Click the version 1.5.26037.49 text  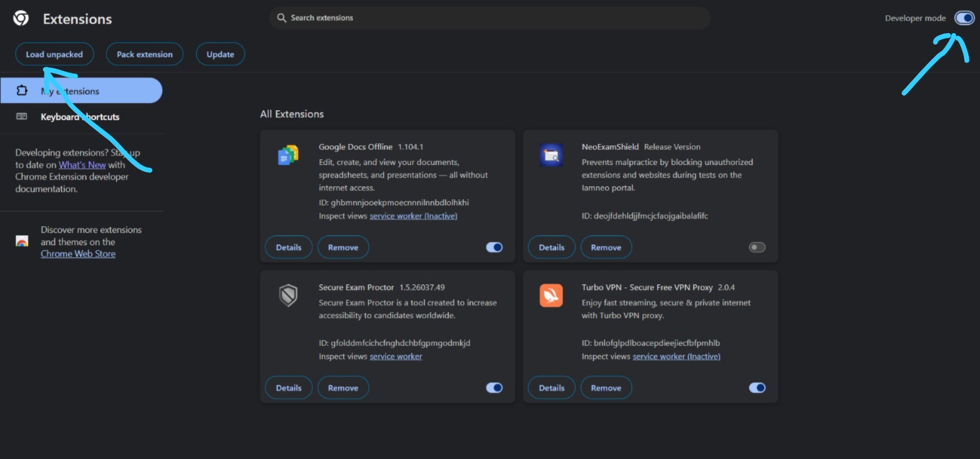point(422,287)
